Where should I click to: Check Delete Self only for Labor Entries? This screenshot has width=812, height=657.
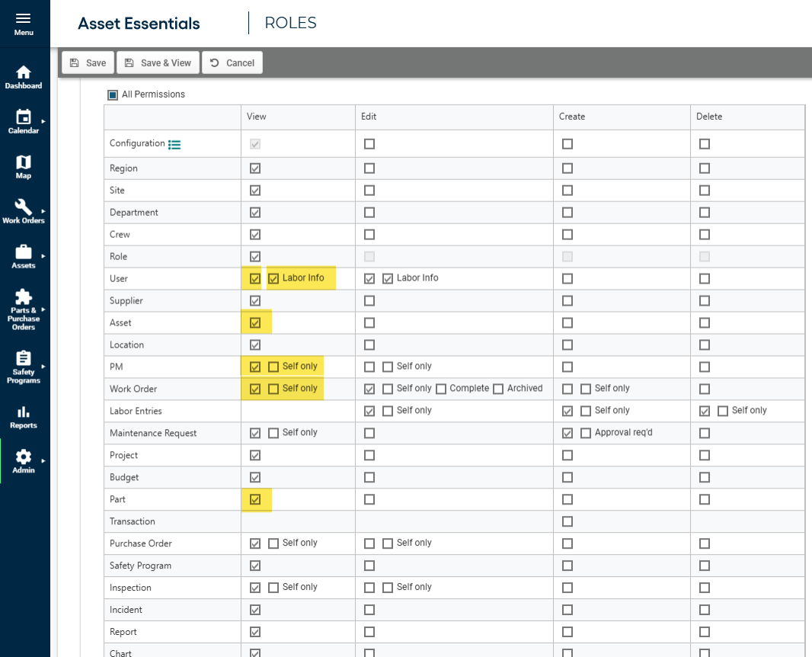coord(723,412)
